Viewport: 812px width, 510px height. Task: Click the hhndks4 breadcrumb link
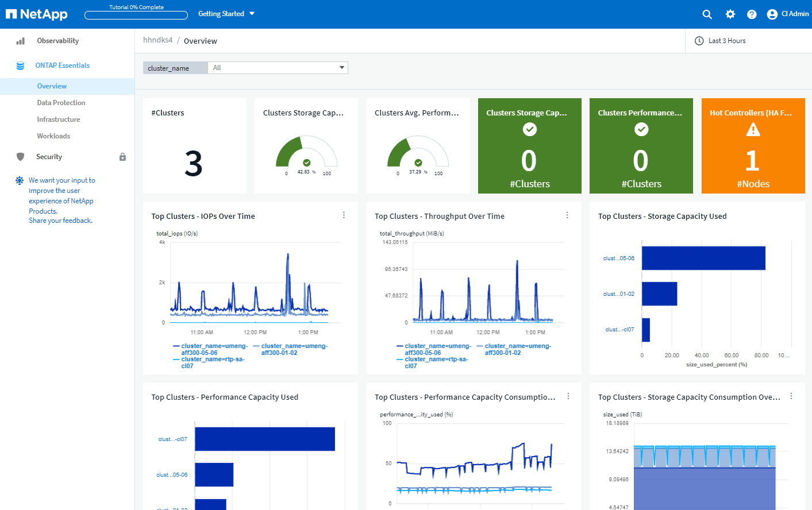(x=157, y=40)
